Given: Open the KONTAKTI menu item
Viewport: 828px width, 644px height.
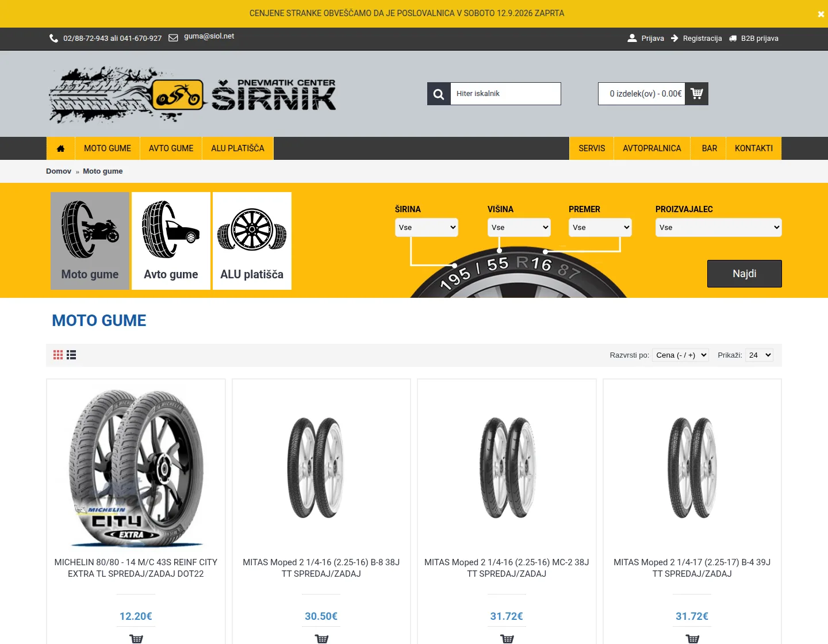Looking at the screenshot, I should (754, 148).
